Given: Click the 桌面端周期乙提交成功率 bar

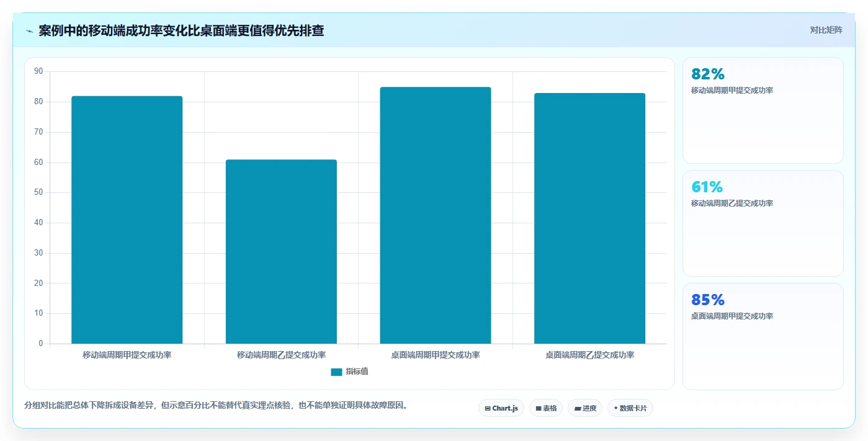Looking at the screenshot, I should tap(590, 218).
